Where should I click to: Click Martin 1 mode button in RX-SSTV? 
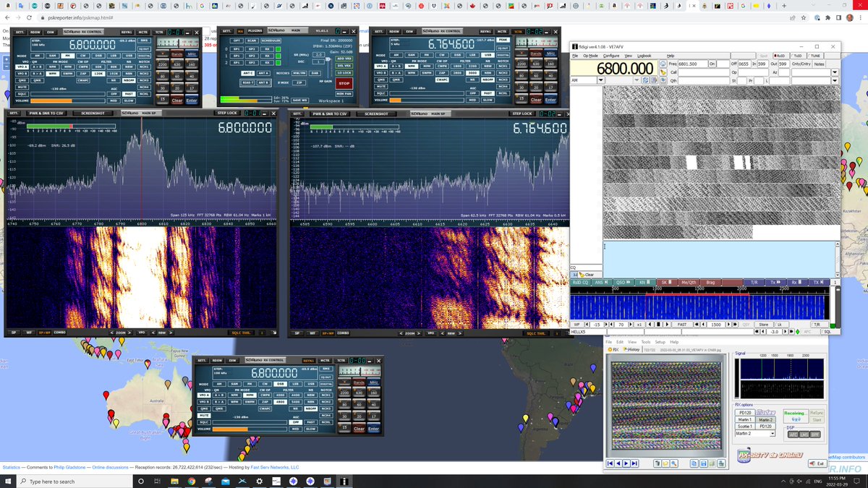pos(745,419)
